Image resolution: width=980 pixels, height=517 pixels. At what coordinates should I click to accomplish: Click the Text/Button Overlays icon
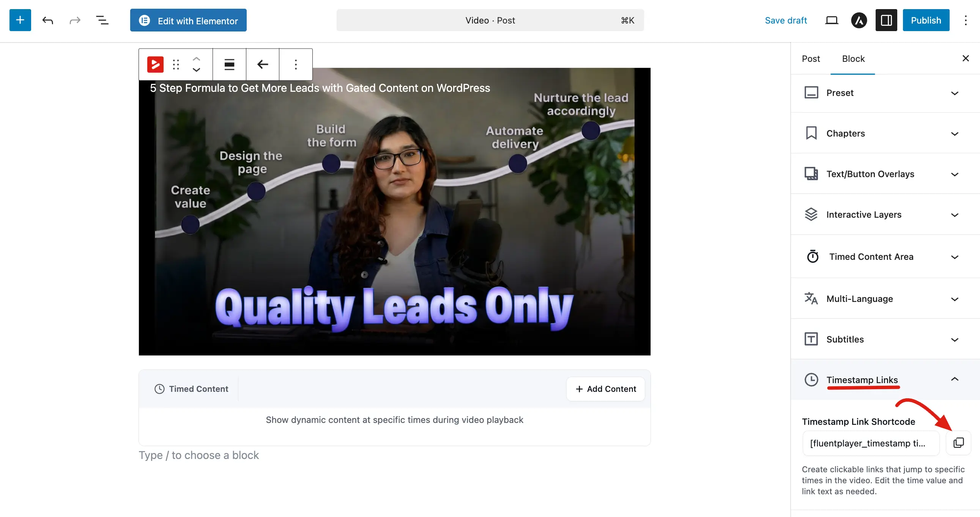click(811, 174)
